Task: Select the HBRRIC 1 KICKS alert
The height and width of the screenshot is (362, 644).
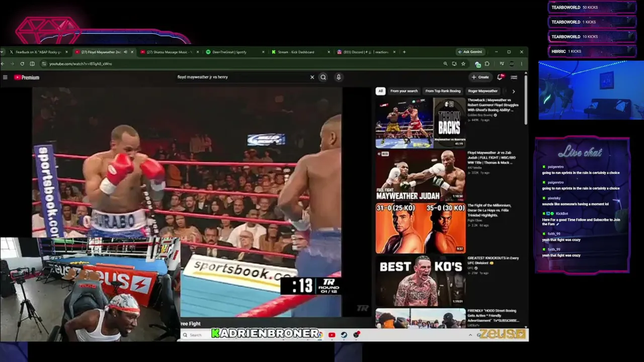Action: [x=592, y=51]
